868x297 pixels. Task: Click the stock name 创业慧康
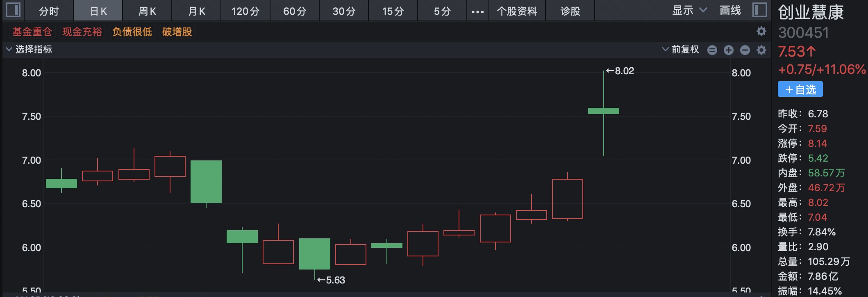(x=811, y=12)
